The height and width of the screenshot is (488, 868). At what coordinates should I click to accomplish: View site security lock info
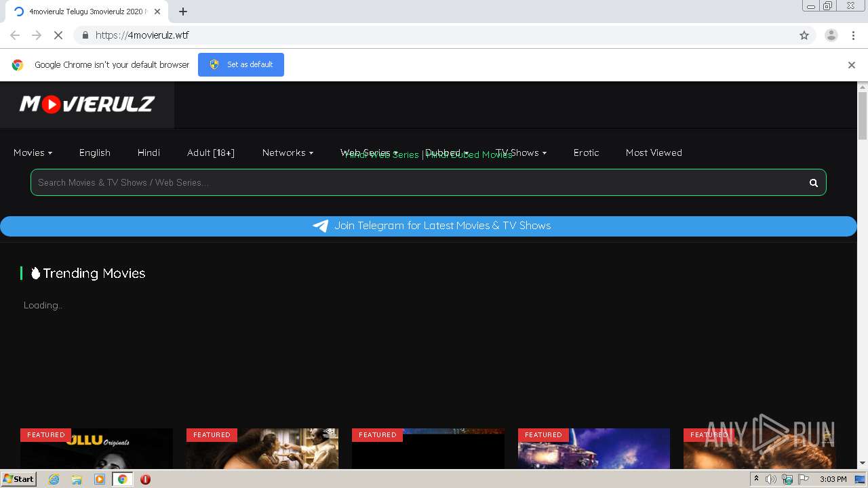(x=85, y=35)
